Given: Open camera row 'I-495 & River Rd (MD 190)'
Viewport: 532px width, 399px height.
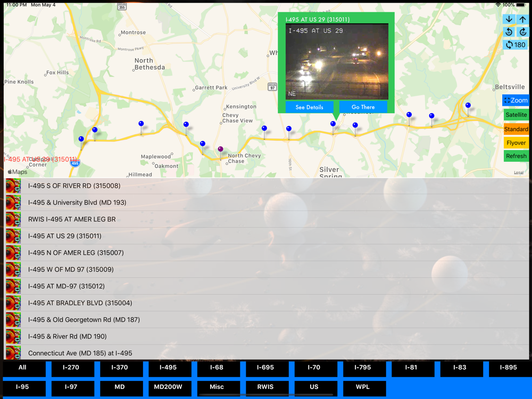Looking at the screenshot, I should pos(267,336).
